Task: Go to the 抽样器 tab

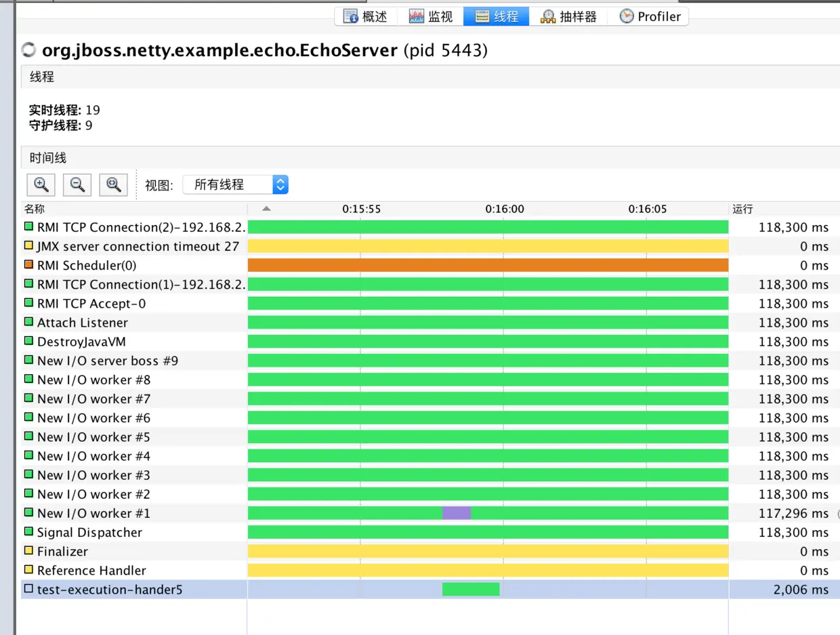Action: click(568, 16)
